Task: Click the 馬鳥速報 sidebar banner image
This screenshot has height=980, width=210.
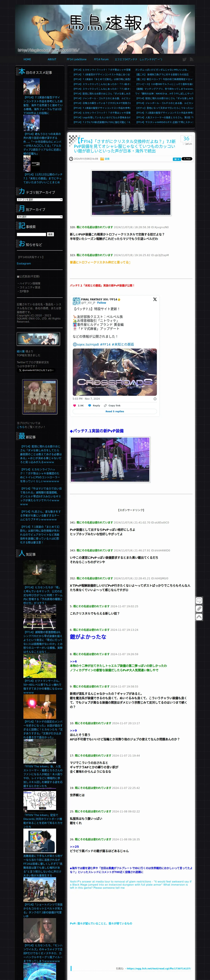Action: pos(38,339)
